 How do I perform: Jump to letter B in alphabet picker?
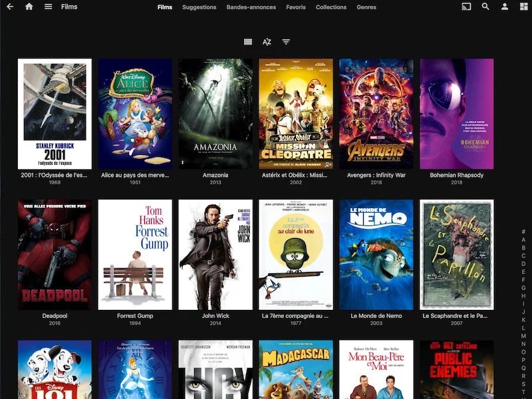[523, 247]
